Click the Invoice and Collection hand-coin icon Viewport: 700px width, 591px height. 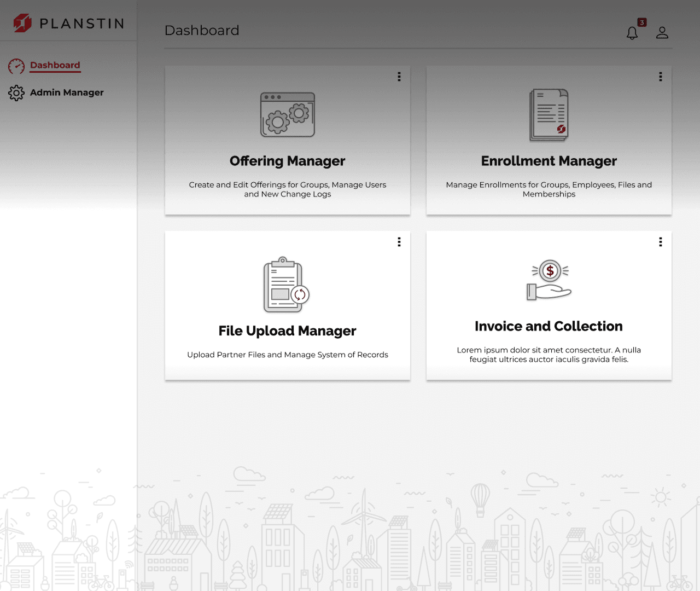point(549,280)
